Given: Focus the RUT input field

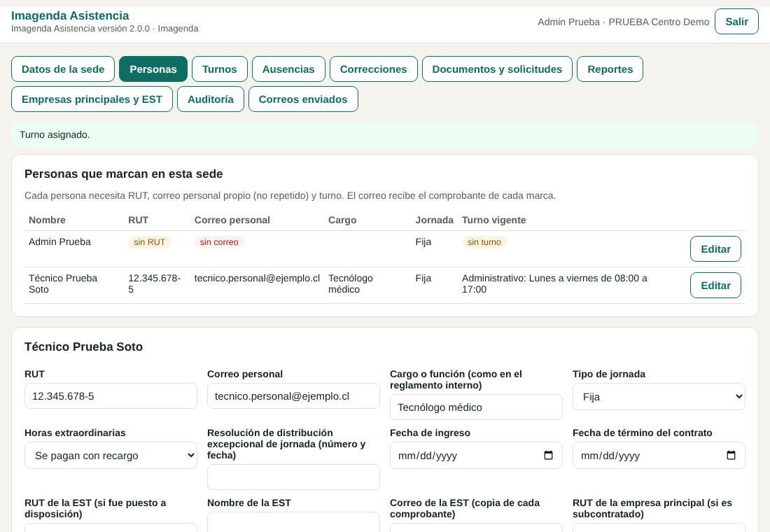Looking at the screenshot, I should coord(111,396).
